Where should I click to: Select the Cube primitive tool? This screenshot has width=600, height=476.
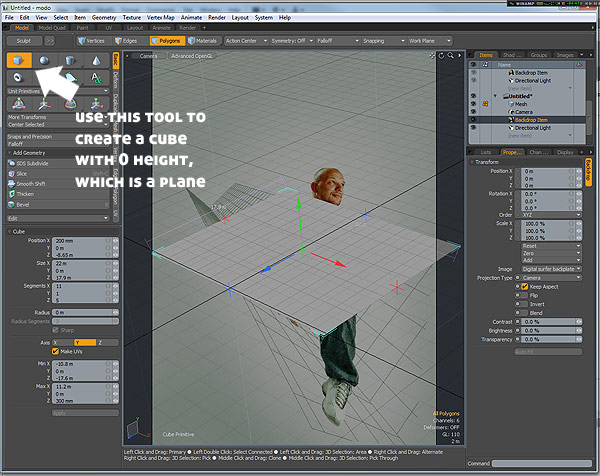point(19,60)
